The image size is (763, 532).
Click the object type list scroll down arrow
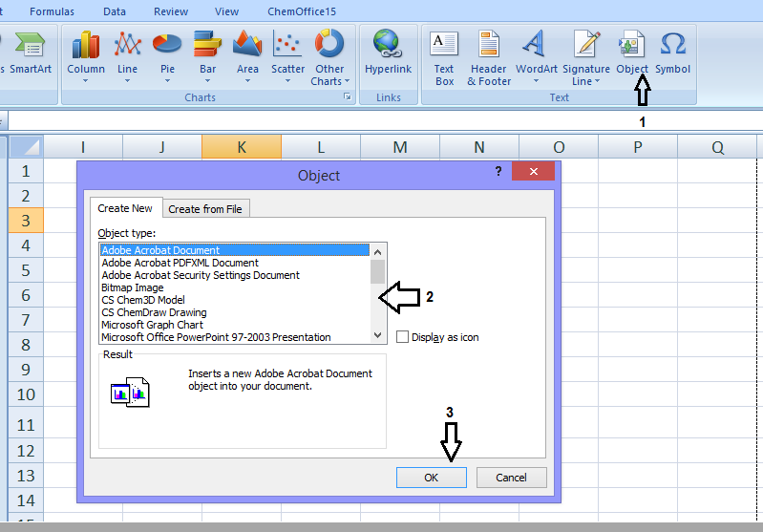point(377,335)
